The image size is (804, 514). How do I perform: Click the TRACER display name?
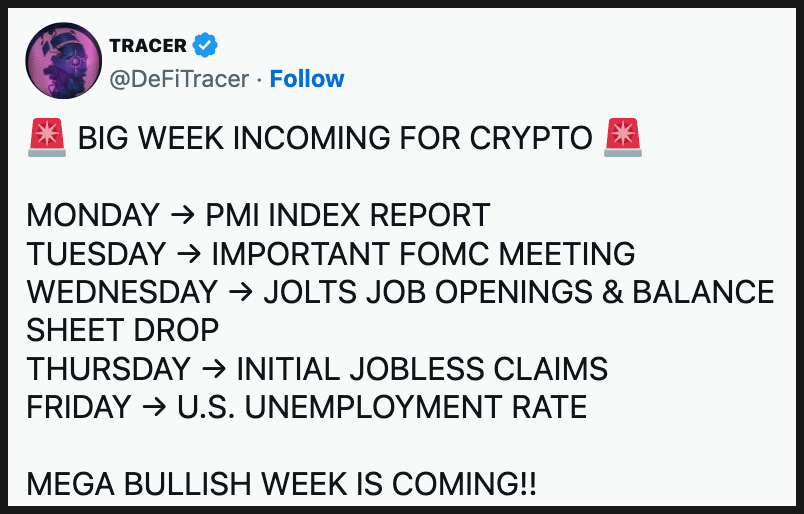(x=146, y=45)
